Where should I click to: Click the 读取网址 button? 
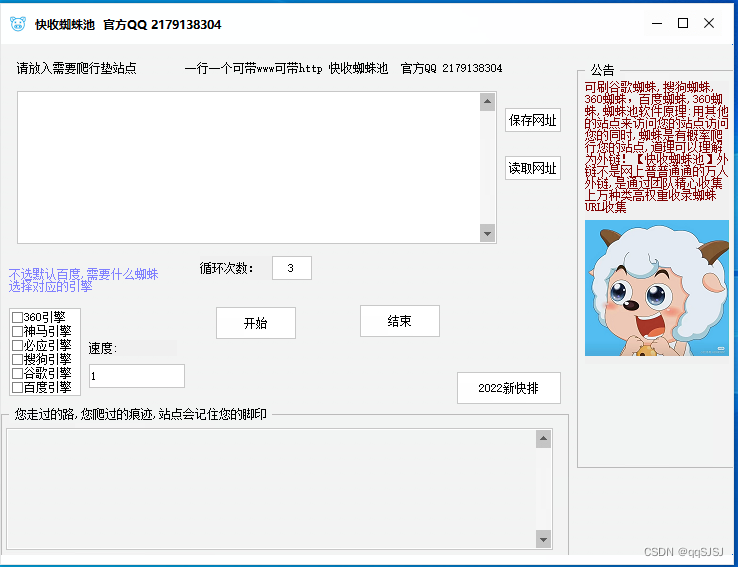[533, 168]
